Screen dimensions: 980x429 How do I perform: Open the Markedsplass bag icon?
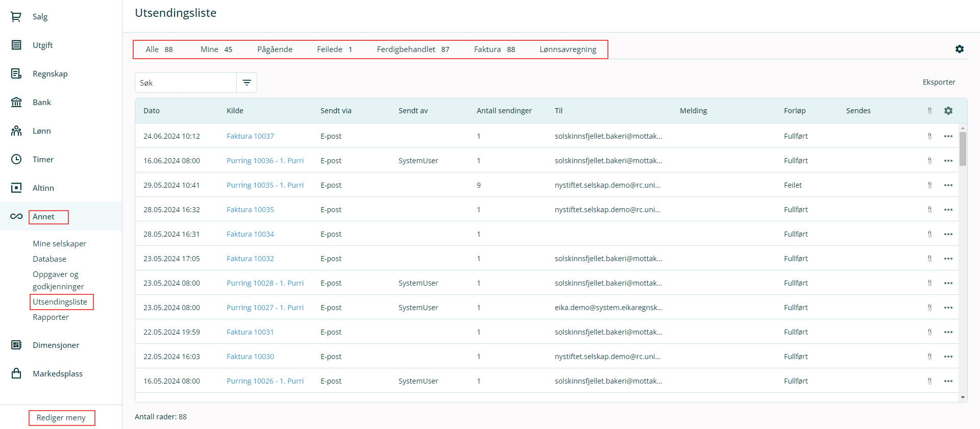pyautogui.click(x=16, y=374)
